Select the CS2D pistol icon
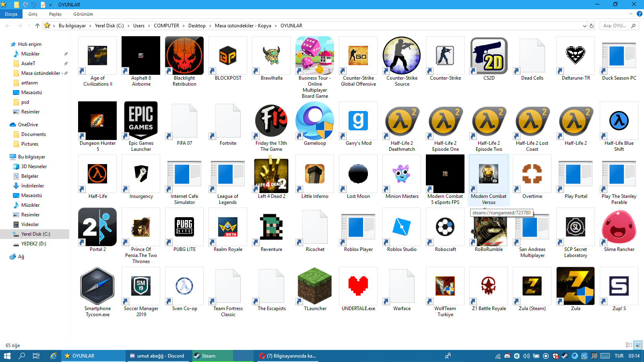This screenshot has height=362, width=644. tap(489, 56)
